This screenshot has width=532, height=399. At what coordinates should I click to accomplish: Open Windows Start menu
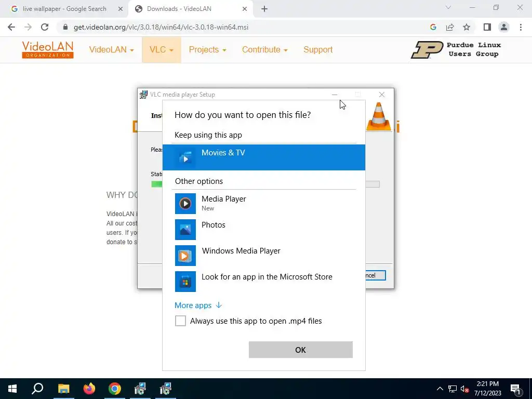coord(12,389)
